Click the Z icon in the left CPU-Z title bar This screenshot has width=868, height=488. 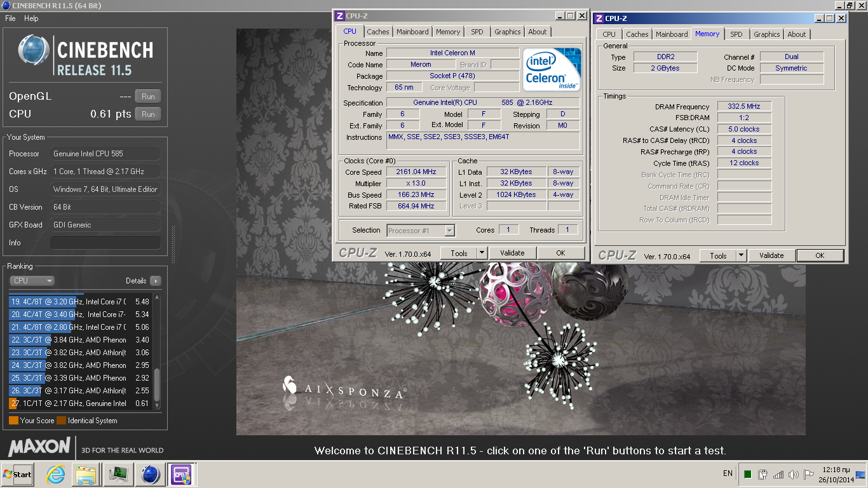tap(340, 16)
